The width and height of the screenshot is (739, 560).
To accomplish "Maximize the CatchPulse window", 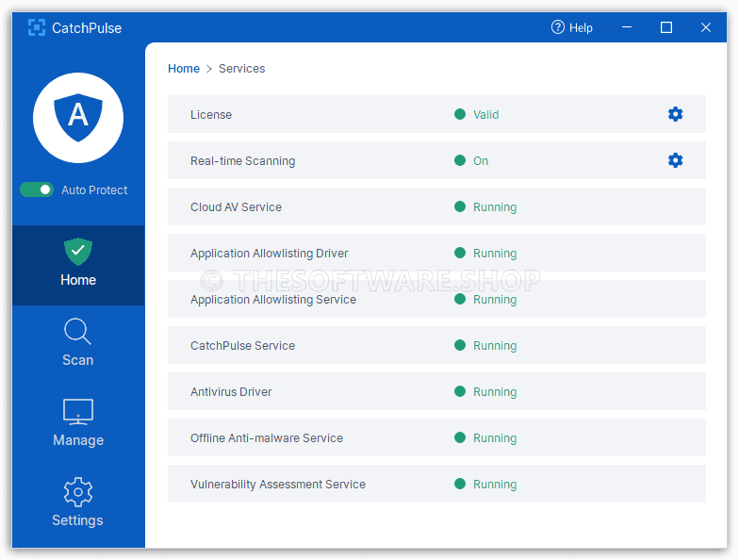I will [666, 27].
